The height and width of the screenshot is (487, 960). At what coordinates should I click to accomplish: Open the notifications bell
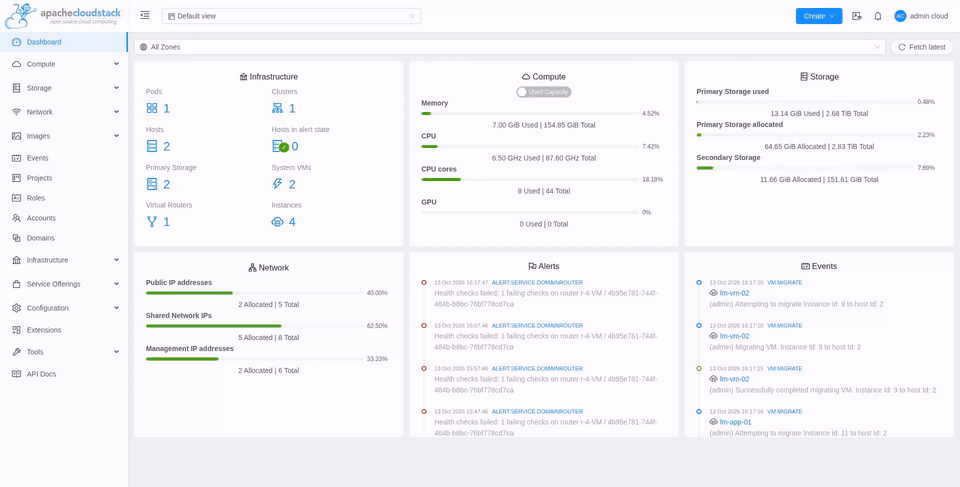click(878, 17)
